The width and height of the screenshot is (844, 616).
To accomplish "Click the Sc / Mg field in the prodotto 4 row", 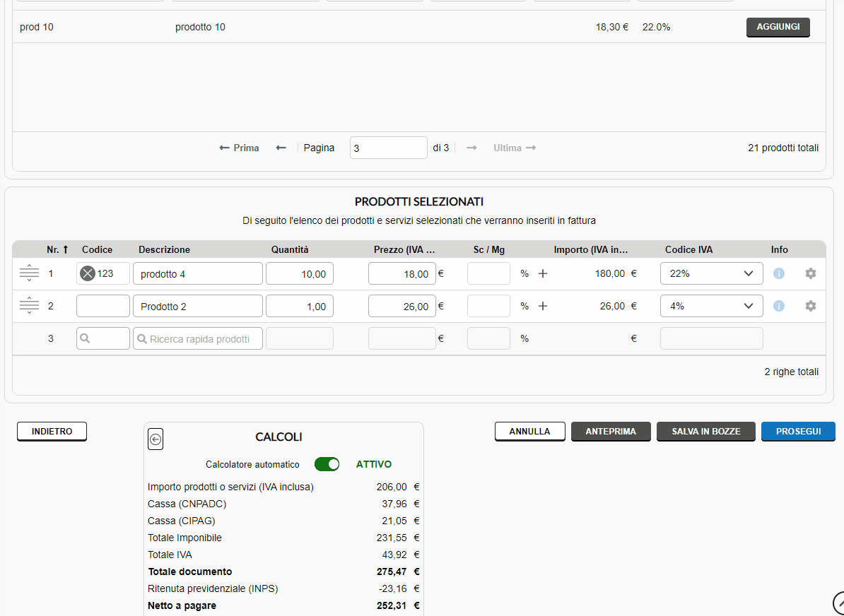I will click(488, 273).
